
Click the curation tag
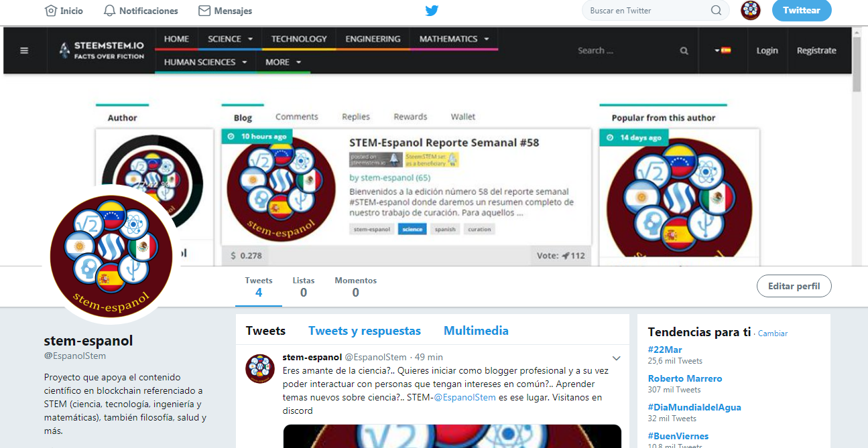point(479,229)
